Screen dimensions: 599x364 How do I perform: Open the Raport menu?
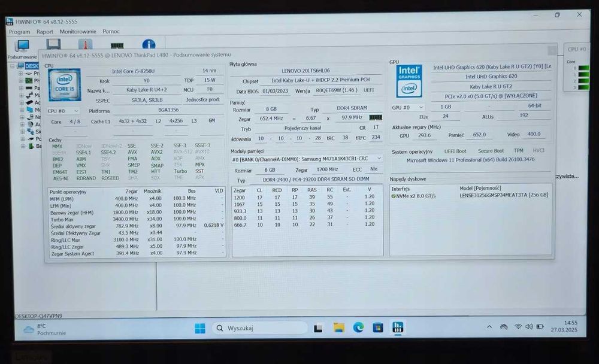pos(45,32)
